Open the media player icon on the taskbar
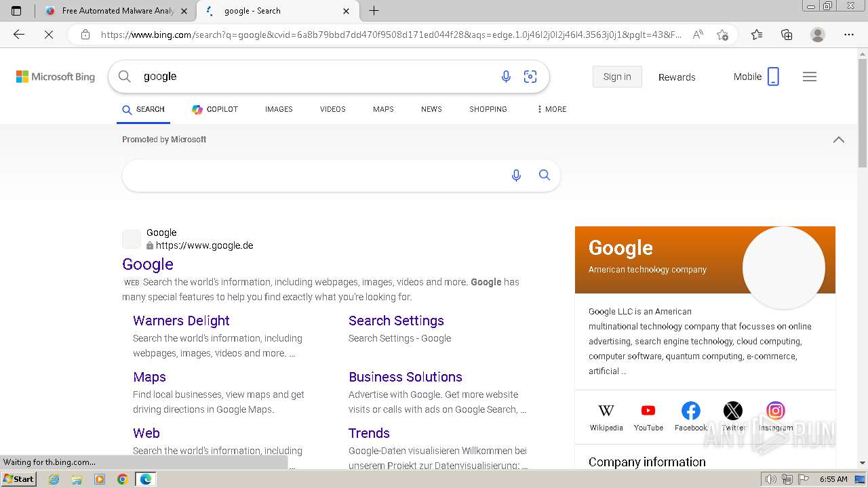868x488 pixels. click(100, 479)
